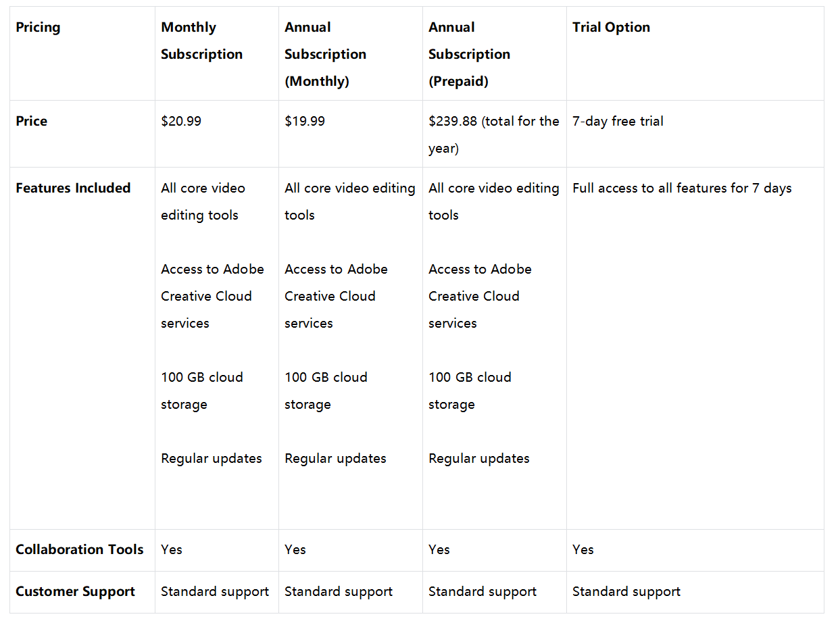This screenshot has height=625, width=840.
Task: Click the Monthly Subscription column header
Action: pos(201,41)
